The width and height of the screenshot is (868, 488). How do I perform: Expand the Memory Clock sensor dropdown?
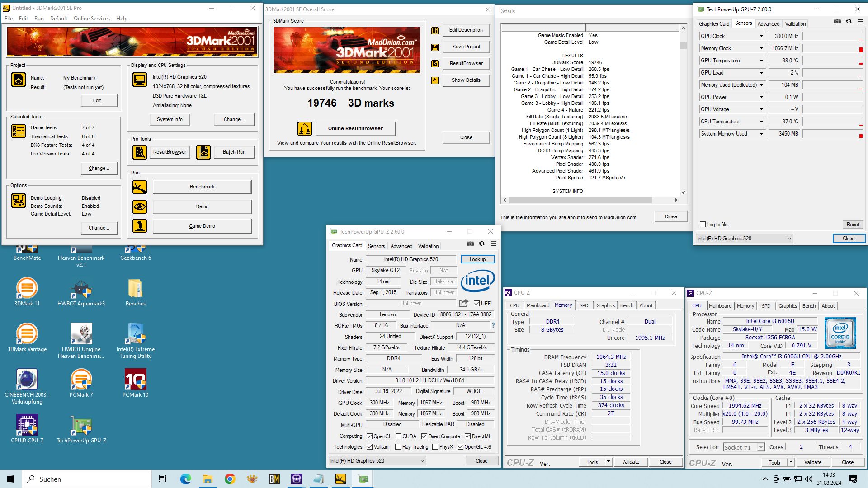(761, 48)
